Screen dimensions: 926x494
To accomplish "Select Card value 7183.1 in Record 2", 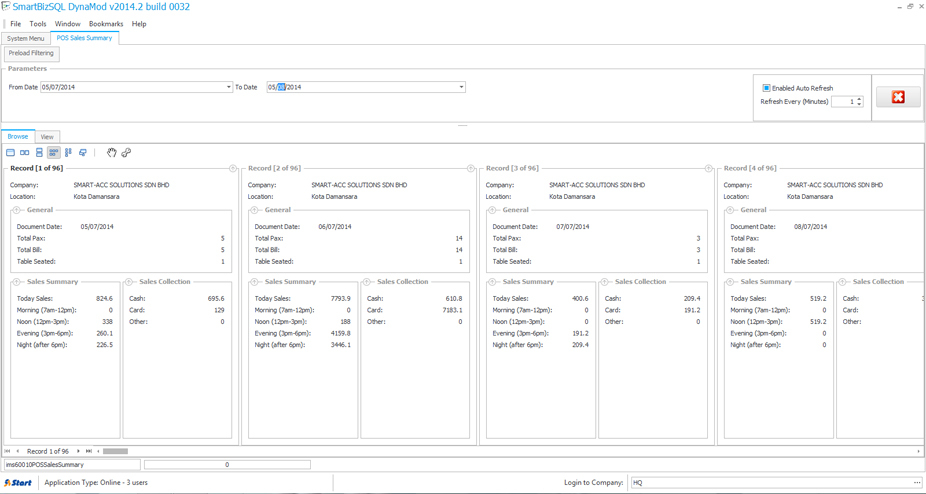I will pyautogui.click(x=452, y=310).
